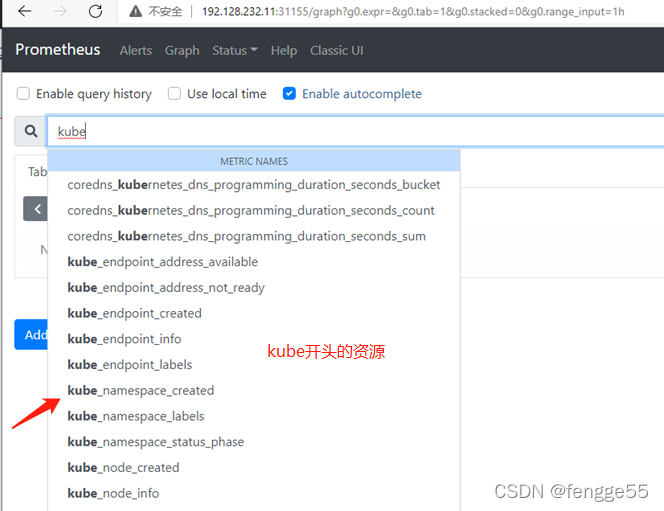Pick kube_node_info metric
The image size is (664, 511).
(x=254, y=493)
